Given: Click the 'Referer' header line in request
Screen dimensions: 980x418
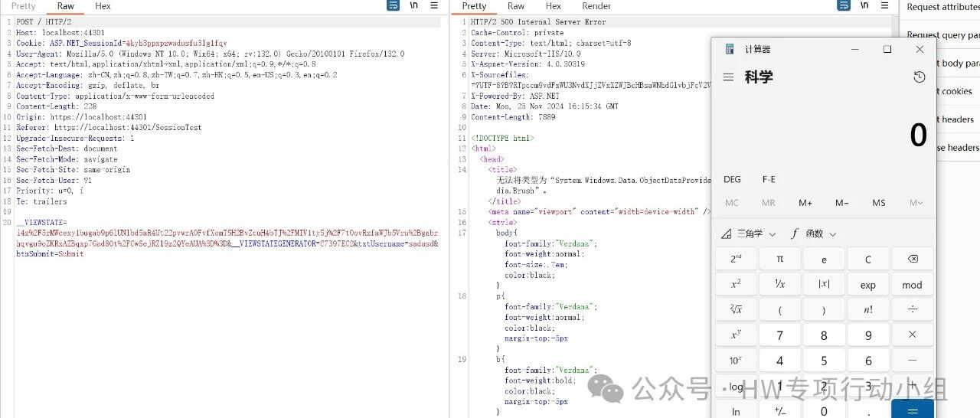Looking at the screenshot, I should coord(109,128).
